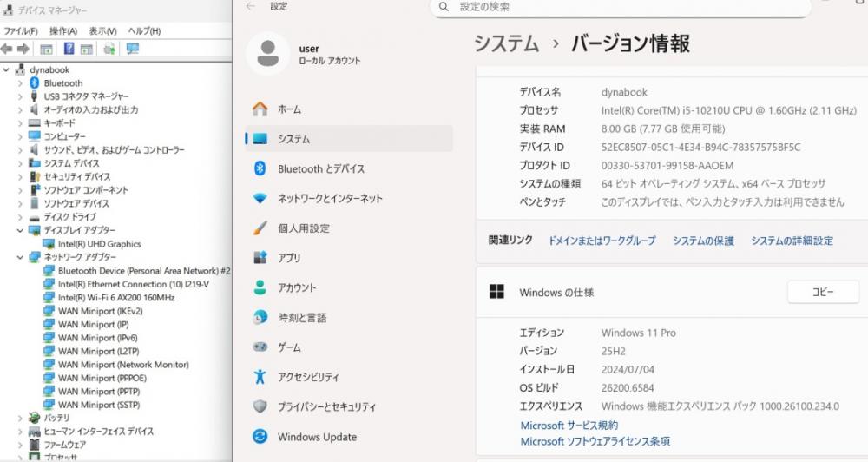Select システム in Settings sidebar
868x462 pixels.
(349, 138)
